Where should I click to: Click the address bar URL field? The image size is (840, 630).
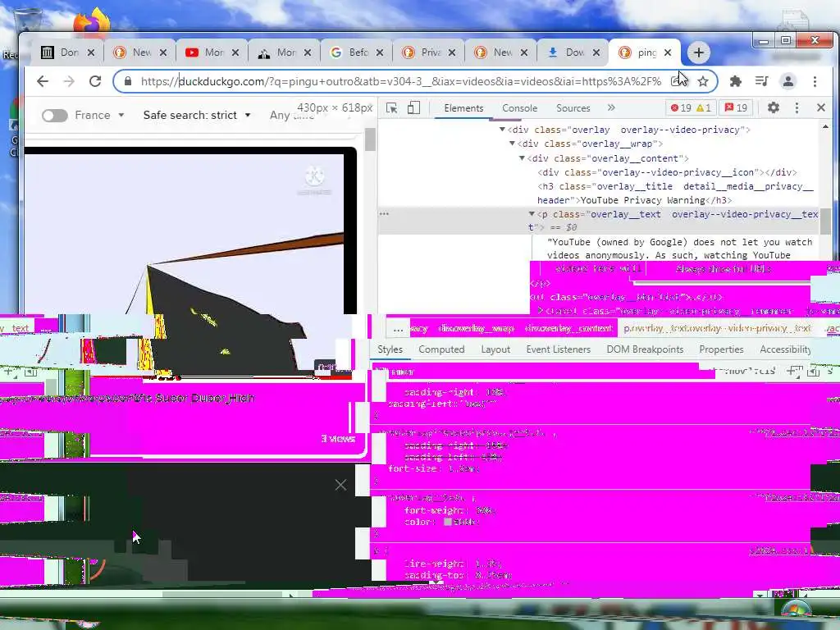pyautogui.click(x=400, y=81)
